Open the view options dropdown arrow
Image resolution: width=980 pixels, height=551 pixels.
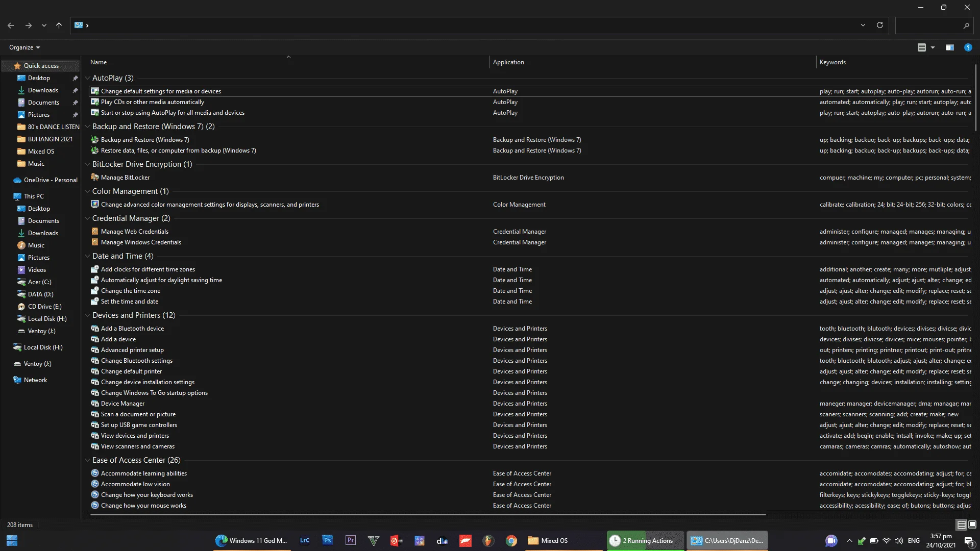[x=933, y=47]
